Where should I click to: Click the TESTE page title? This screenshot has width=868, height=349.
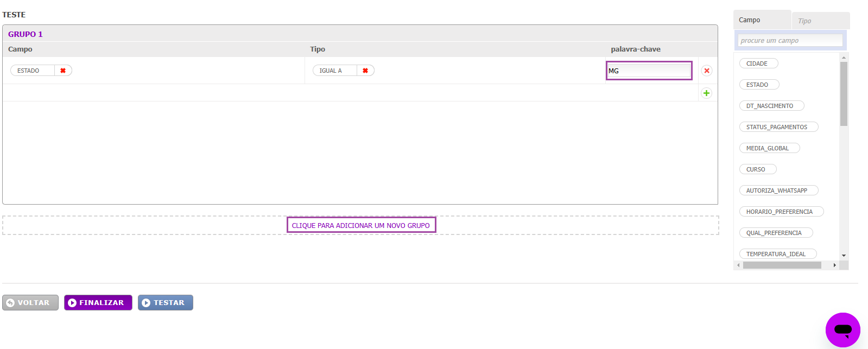coord(14,15)
